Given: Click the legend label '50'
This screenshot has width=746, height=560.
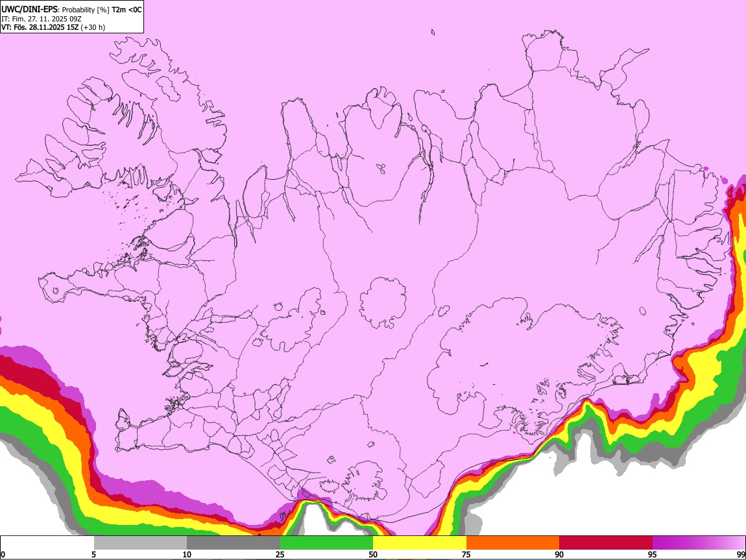Looking at the screenshot, I should 373,555.
